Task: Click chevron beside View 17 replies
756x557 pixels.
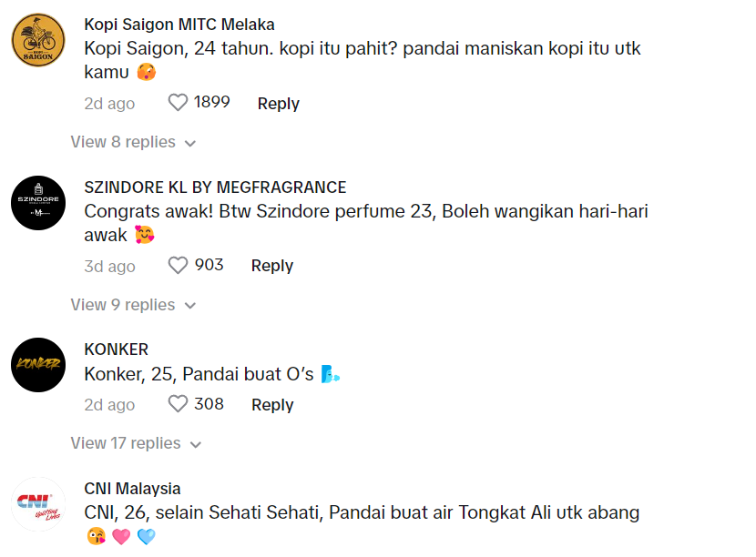Action: [195, 444]
